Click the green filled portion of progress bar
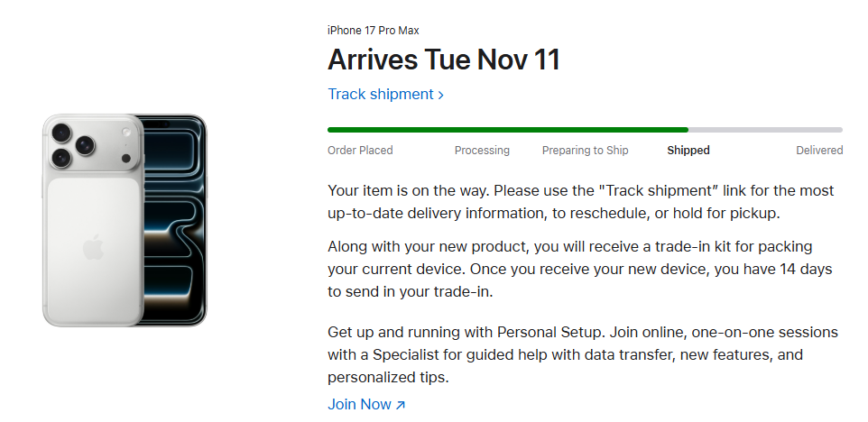868x422 pixels. [505, 130]
